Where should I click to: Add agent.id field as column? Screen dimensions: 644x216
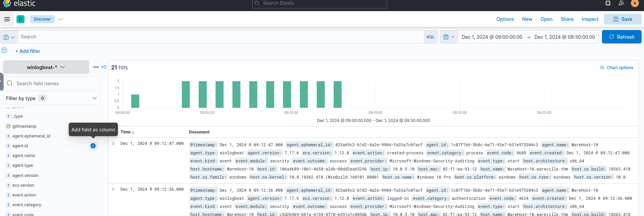tap(93, 146)
